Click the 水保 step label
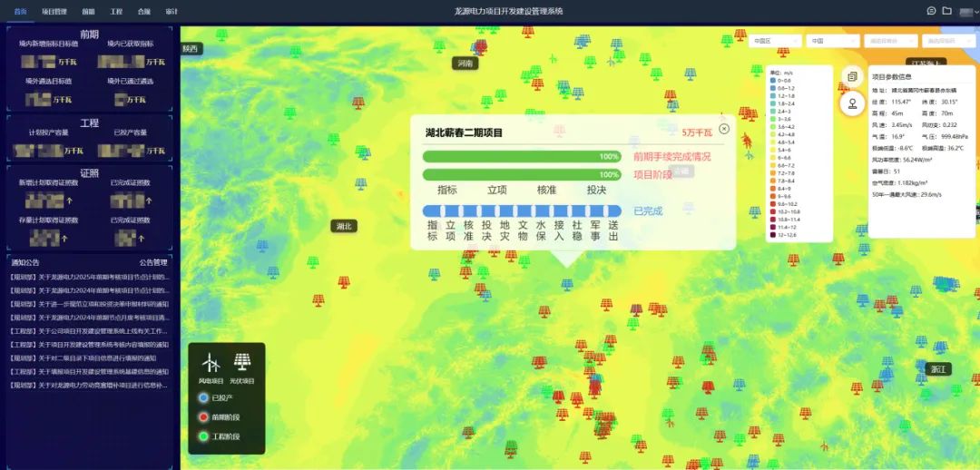Image resolution: width=980 pixels, height=470 pixels. pyautogui.click(x=541, y=230)
